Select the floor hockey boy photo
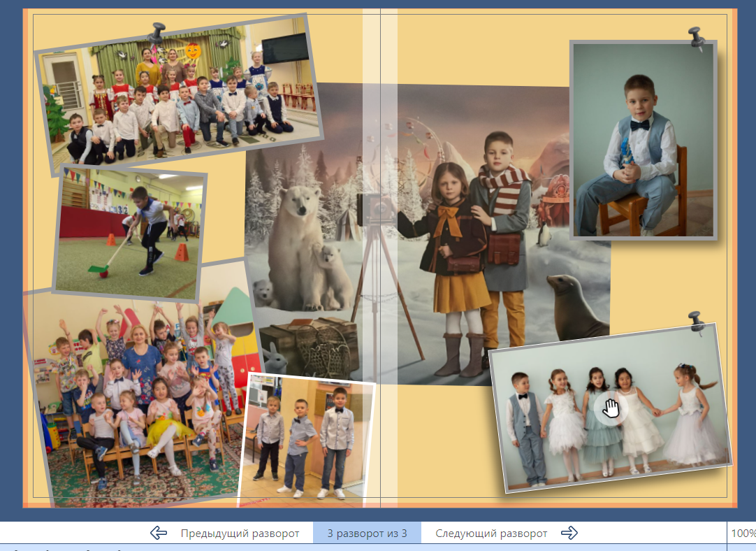The width and height of the screenshot is (756, 551). tap(129, 231)
